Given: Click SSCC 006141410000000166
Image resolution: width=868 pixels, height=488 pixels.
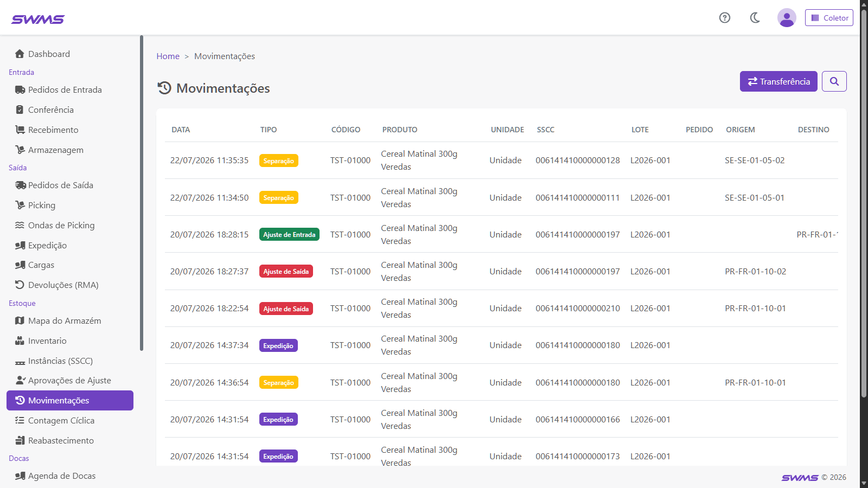Looking at the screenshot, I should click(x=578, y=419).
